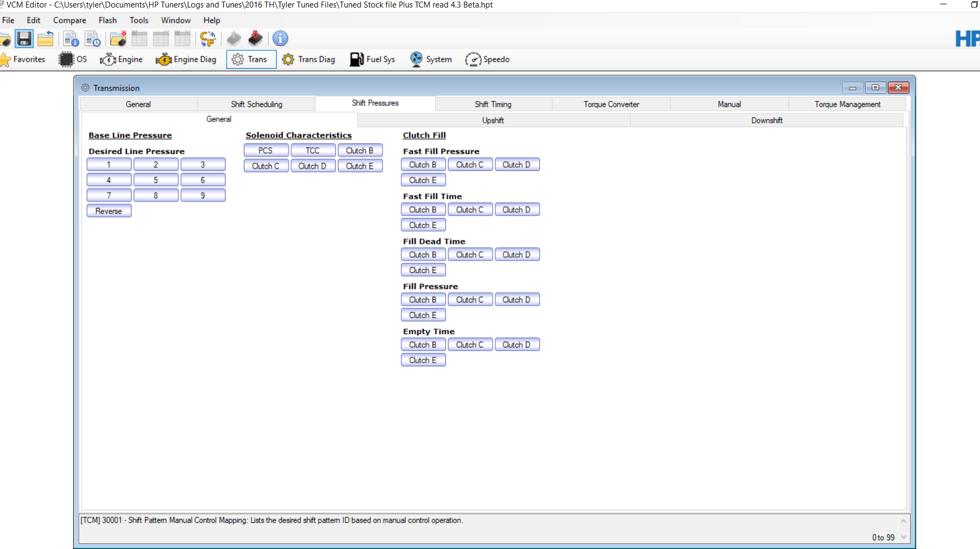This screenshot has width=980, height=549.
Task: Open the TCC solenoid characteristics table
Action: click(x=313, y=150)
